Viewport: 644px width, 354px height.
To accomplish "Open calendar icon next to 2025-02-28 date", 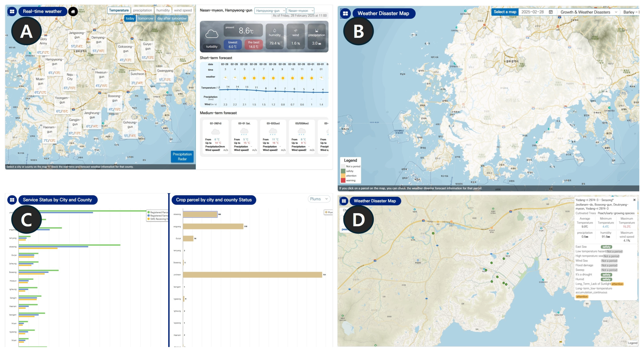I will click(551, 12).
